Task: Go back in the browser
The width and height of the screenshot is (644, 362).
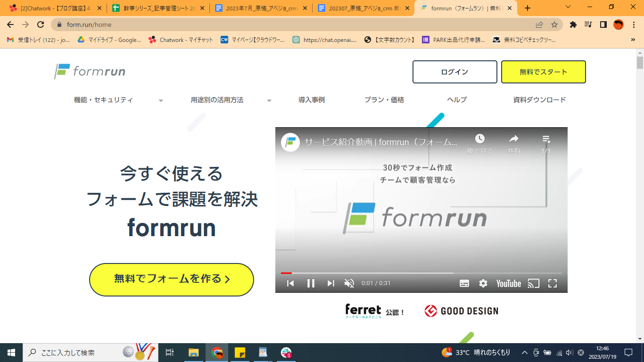Action: 10,25
